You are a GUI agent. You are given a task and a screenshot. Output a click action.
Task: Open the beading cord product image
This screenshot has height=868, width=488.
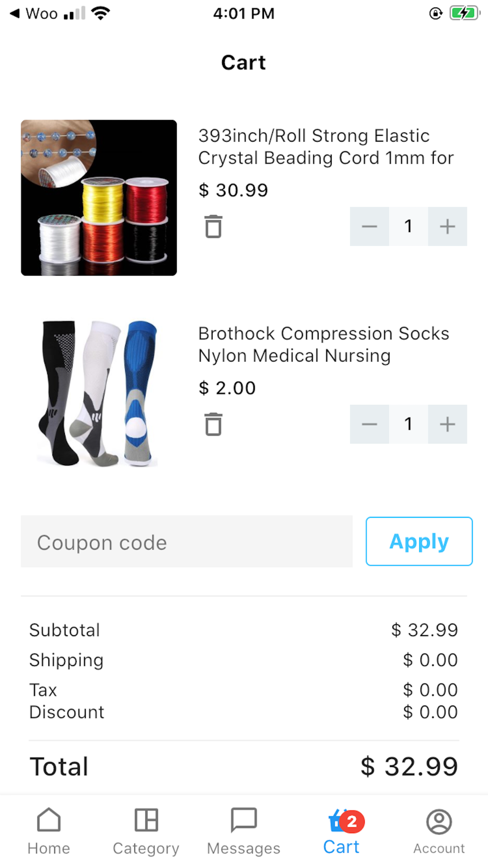coord(99,198)
